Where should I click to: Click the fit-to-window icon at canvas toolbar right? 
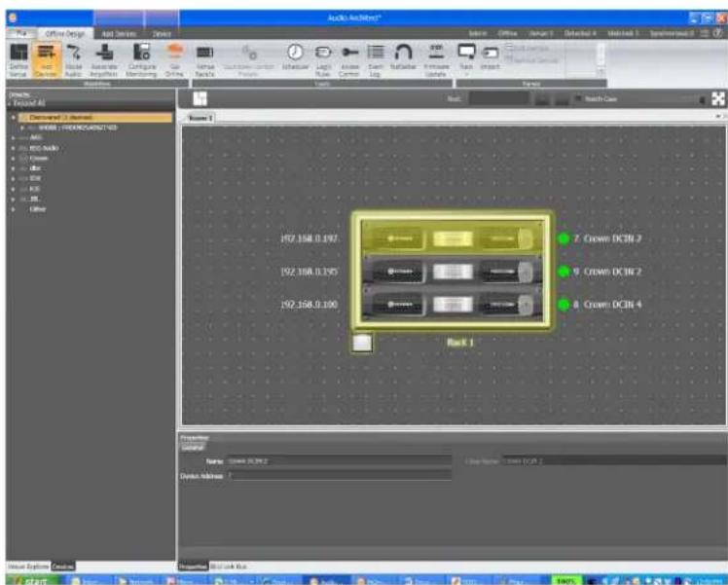coord(718,98)
